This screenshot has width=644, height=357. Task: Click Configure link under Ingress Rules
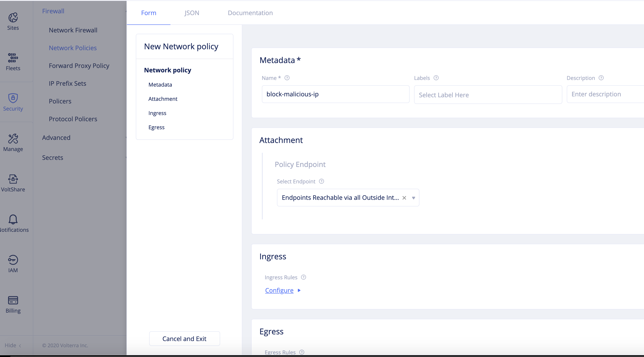pos(279,290)
